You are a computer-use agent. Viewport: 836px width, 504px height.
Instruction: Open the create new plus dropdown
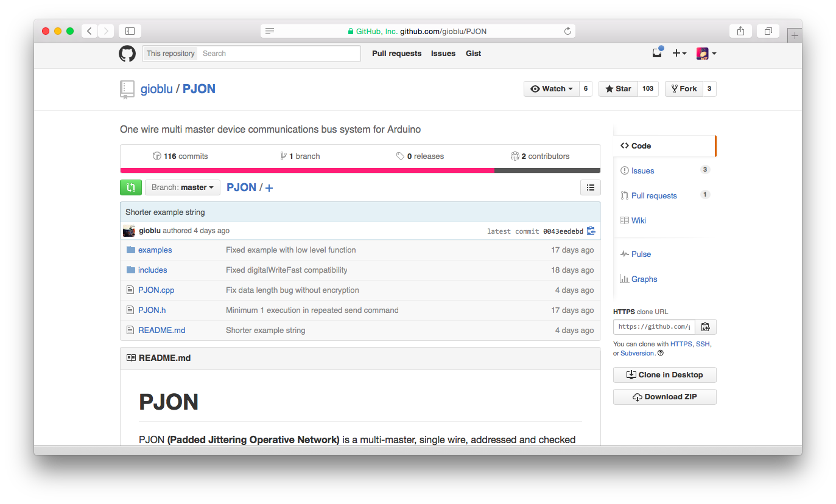[679, 54]
